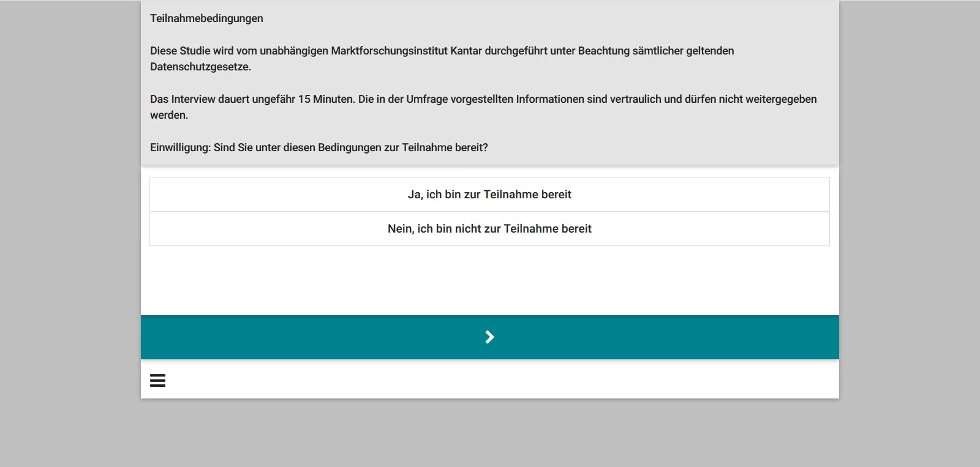980x467 pixels.
Task: Click the empty white area below the answers
Action: point(489,280)
